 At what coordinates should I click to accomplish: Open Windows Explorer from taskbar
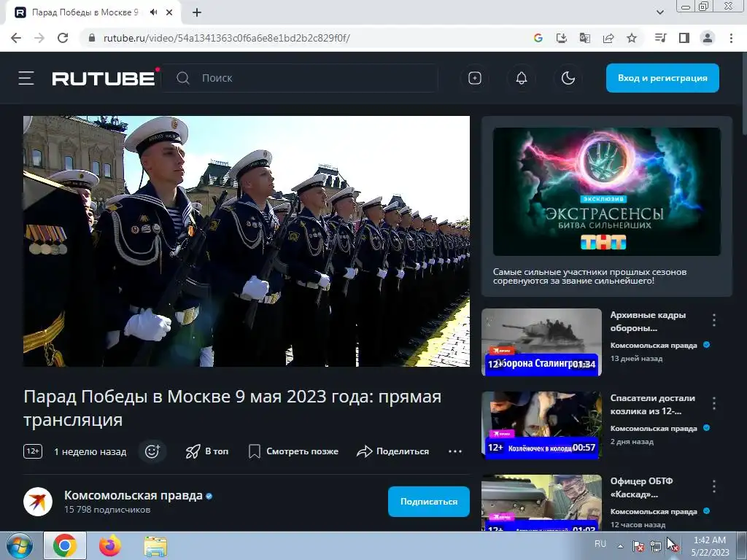[x=155, y=545]
